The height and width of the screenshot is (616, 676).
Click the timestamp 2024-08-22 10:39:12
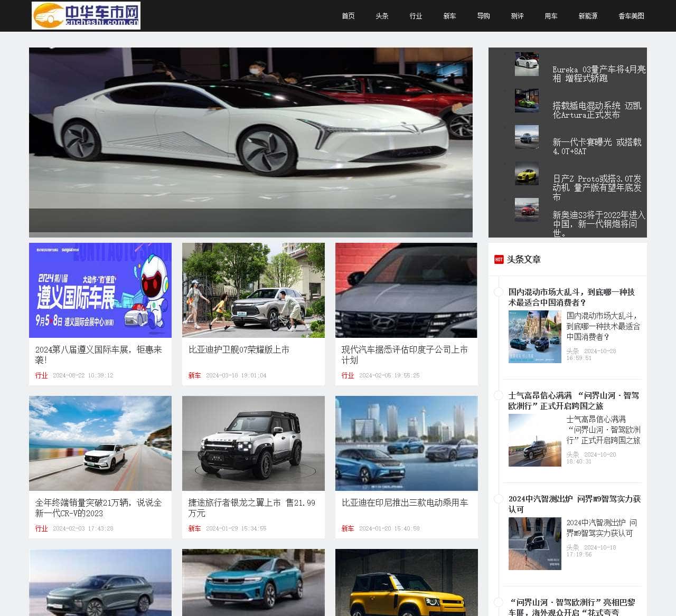coord(83,375)
